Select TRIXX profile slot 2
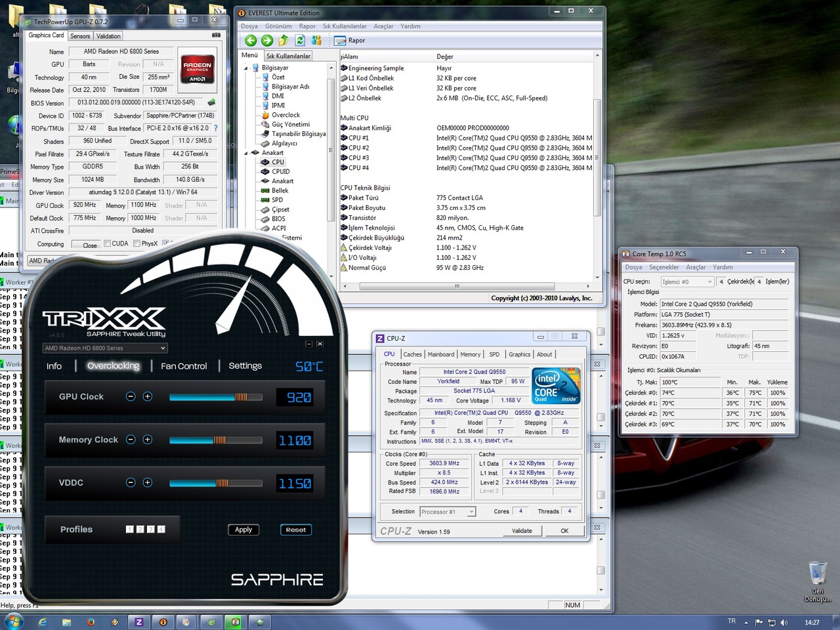 pyautogui.click(x=140, y=529)
